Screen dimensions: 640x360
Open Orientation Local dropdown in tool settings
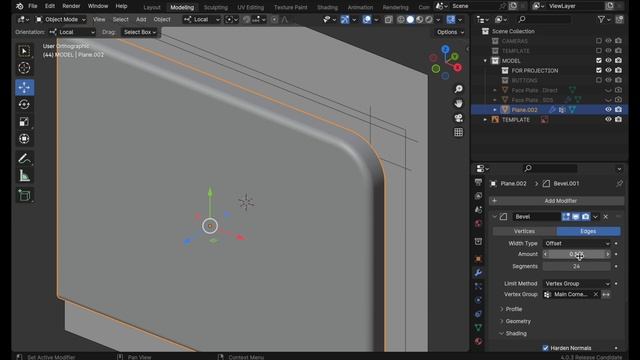(72, 32)
